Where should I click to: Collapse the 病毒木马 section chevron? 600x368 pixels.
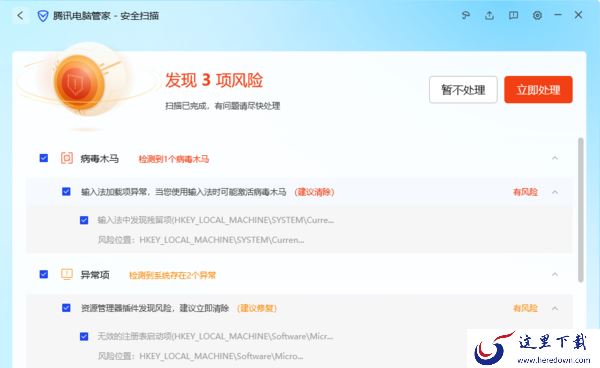(555, 158)
